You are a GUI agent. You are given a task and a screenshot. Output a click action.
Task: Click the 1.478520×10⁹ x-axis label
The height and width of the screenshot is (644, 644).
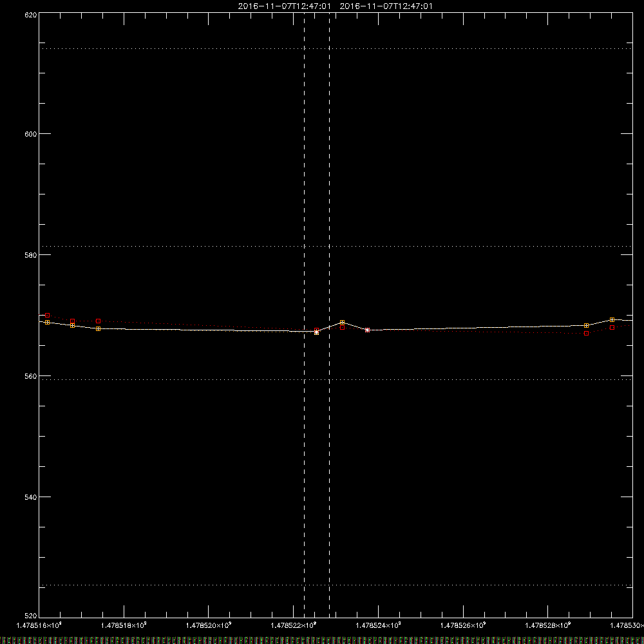(x=209, y=625)
